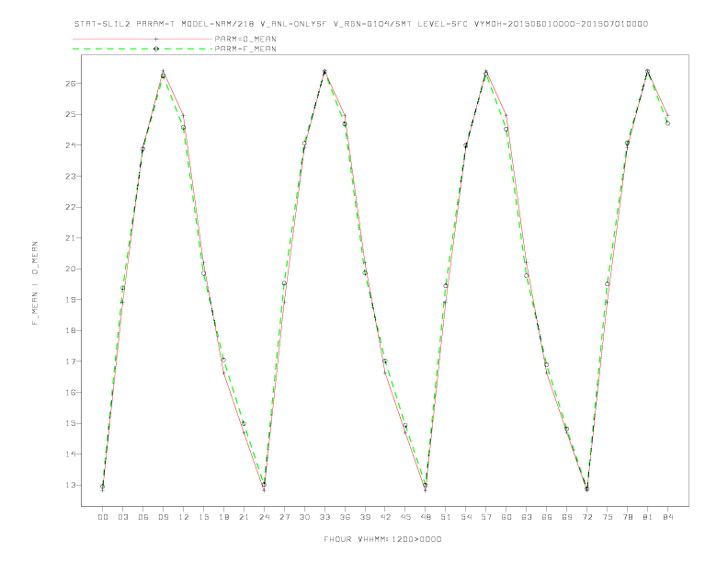Click the x-axis tick label 54
Screen dimensions: 728x563
tap(466, 517)
